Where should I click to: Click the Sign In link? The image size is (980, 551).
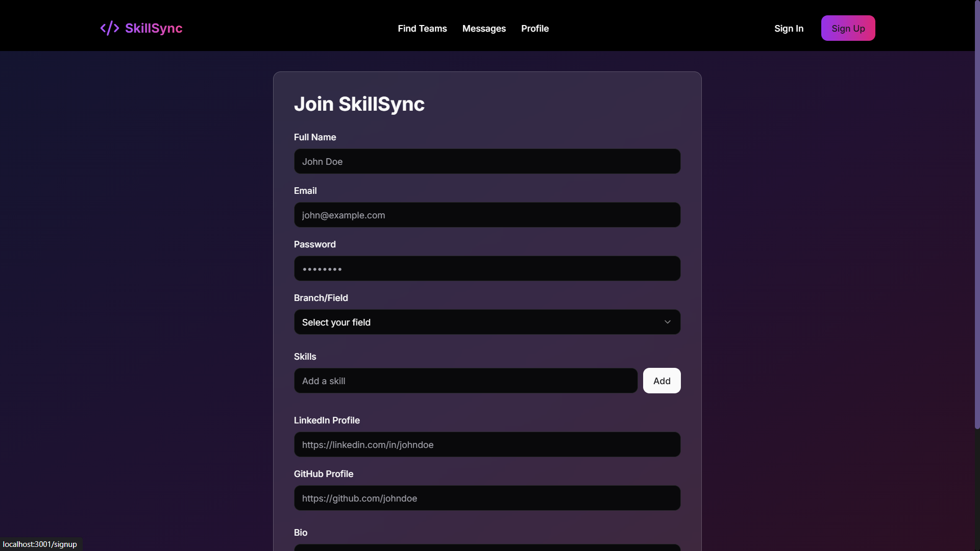(x=789, y=29)
